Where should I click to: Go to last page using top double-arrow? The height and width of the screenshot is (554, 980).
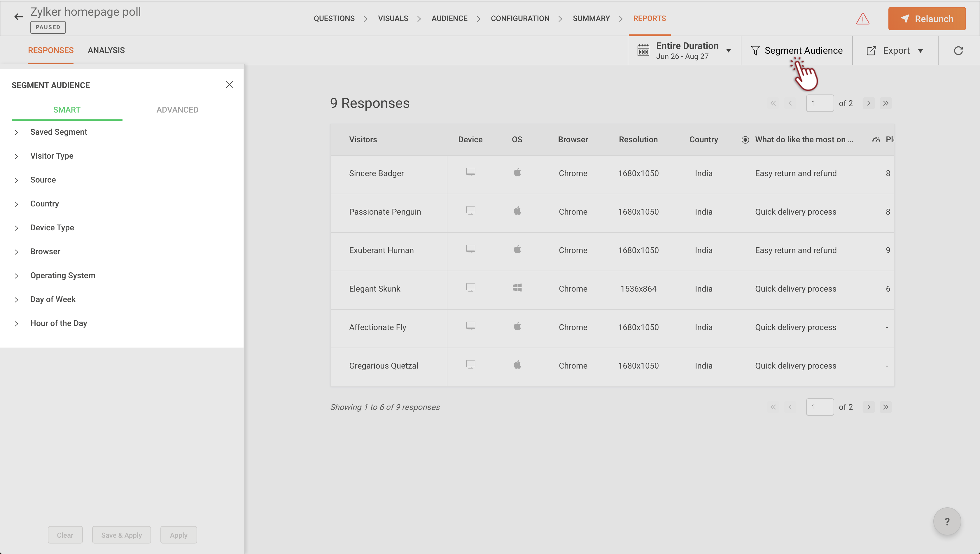tap(885, 103)
